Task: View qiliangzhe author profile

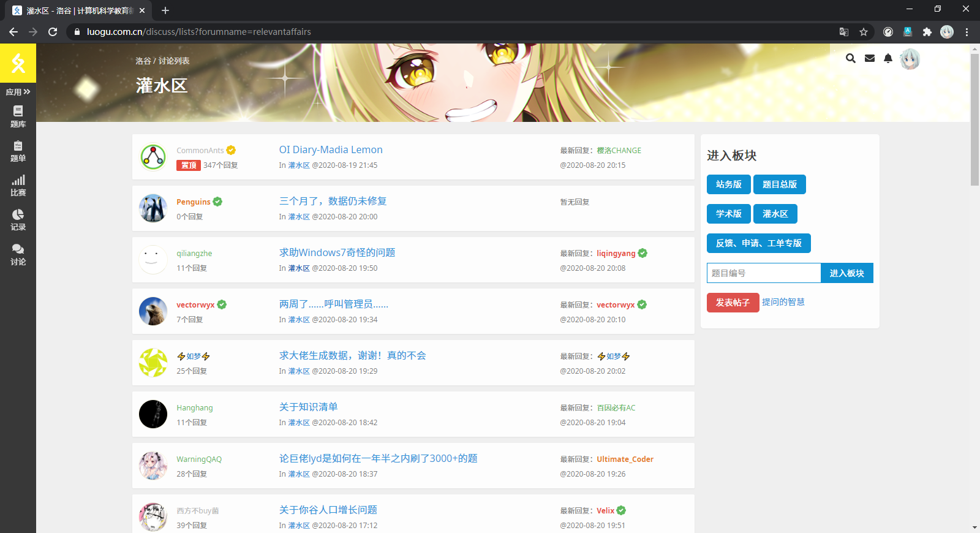Action: tap(194, 253)
